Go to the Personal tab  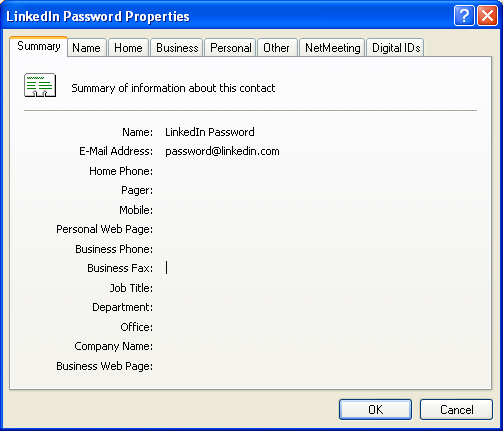[x=231, y=48]
